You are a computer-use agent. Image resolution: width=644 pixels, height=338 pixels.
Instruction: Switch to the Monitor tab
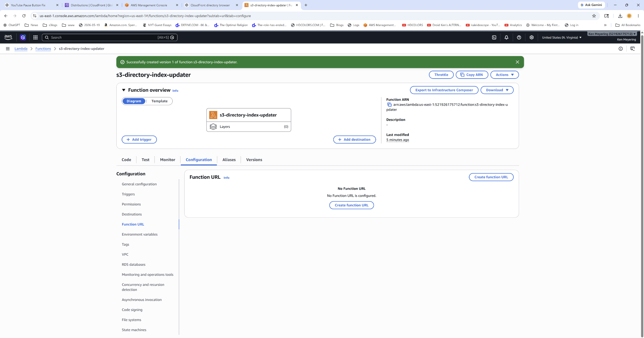168,160
